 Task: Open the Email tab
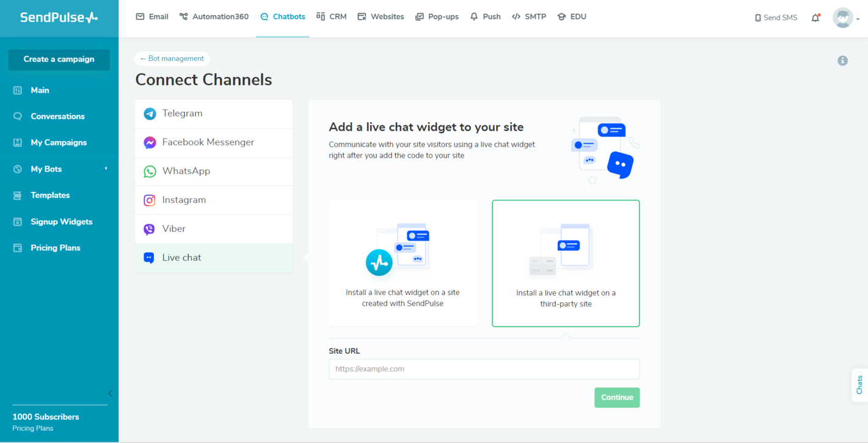(x=152, y=16)
